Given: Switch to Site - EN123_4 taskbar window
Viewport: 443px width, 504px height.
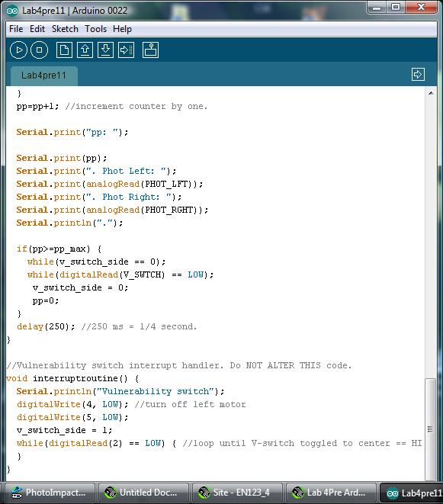Looking at the screenshot, I should coord(237,493).
